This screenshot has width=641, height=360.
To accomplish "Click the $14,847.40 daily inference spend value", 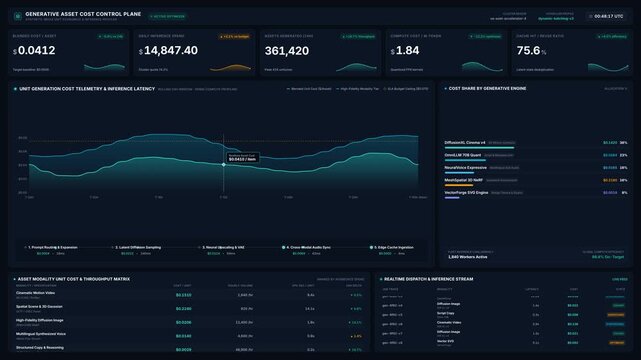I will coord(168,51).
